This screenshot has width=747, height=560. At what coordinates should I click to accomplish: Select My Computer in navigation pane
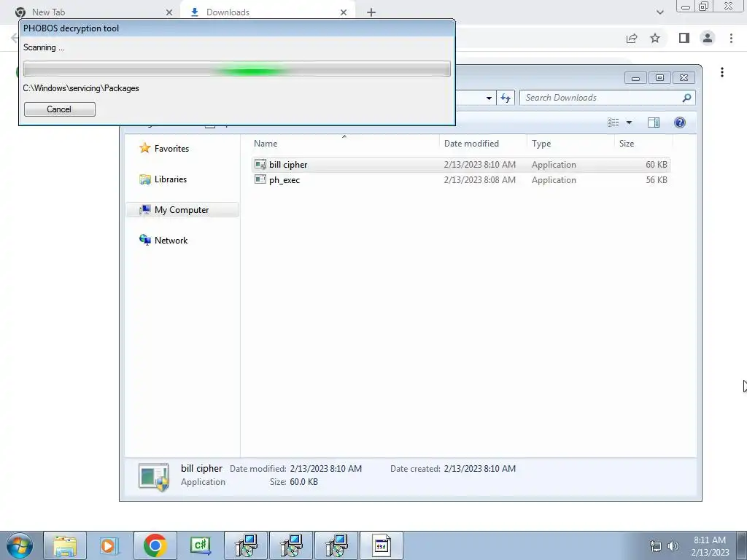tap(182, 209)
